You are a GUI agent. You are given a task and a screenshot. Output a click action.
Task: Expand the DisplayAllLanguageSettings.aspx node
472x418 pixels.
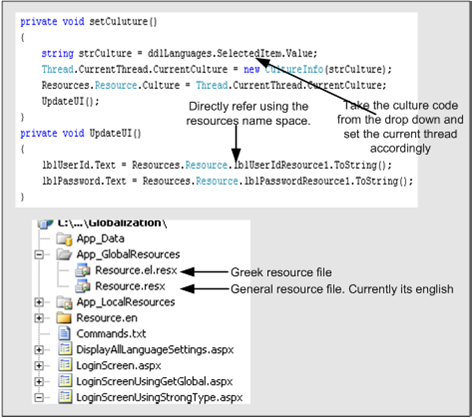[39, 350]
